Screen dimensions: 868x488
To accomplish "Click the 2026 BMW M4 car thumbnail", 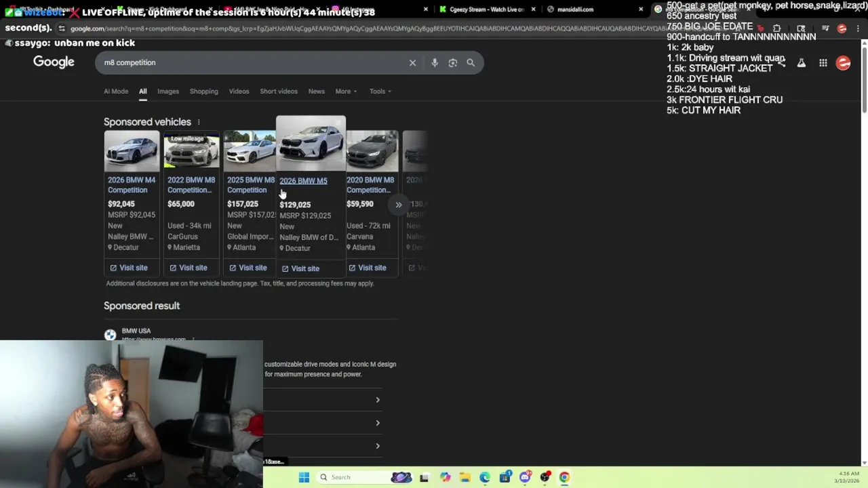I will click(132, 152).
